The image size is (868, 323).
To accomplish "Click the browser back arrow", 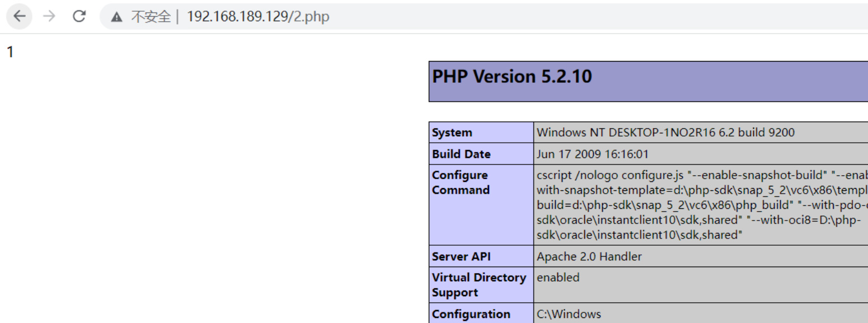I will (20, 17).
